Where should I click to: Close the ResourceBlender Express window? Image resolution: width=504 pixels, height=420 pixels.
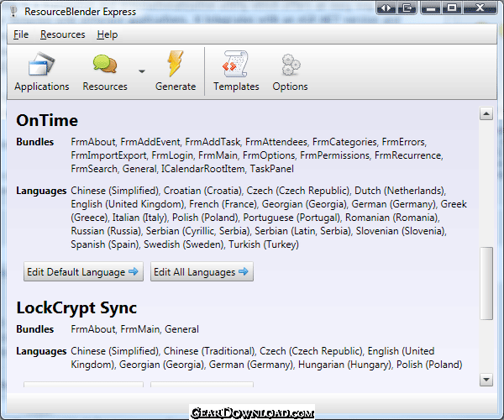click(x=480, y=8)
